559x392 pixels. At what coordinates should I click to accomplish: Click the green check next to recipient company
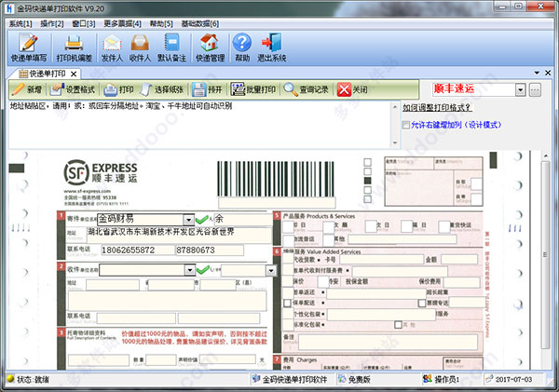(202, 270)
